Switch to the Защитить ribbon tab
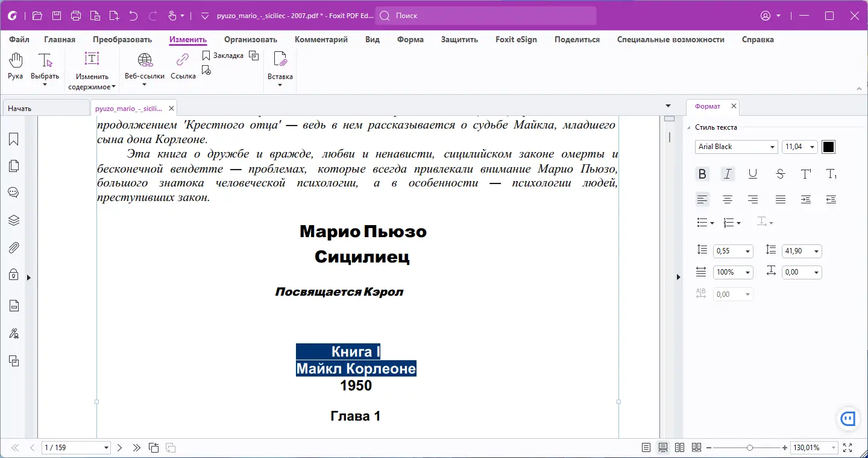The image size is (868, 458). tap(459, 39)
